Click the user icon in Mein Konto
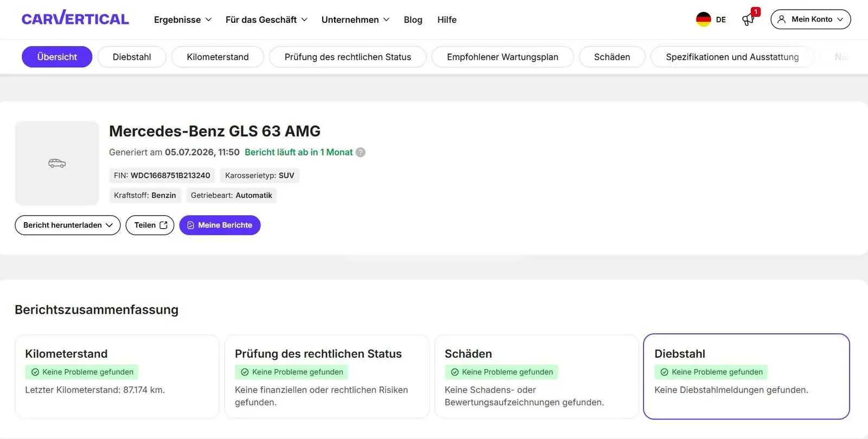The height and width of the screenshot is (439, 868). coord(782,20)
